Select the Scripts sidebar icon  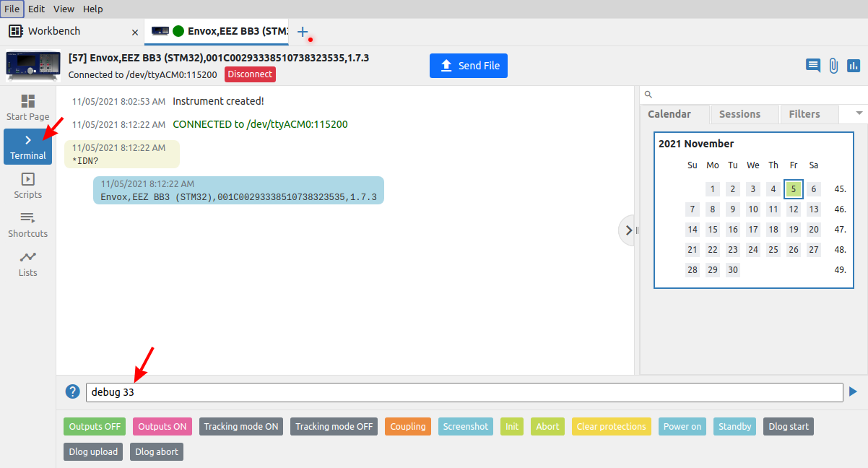coord(27,185)
